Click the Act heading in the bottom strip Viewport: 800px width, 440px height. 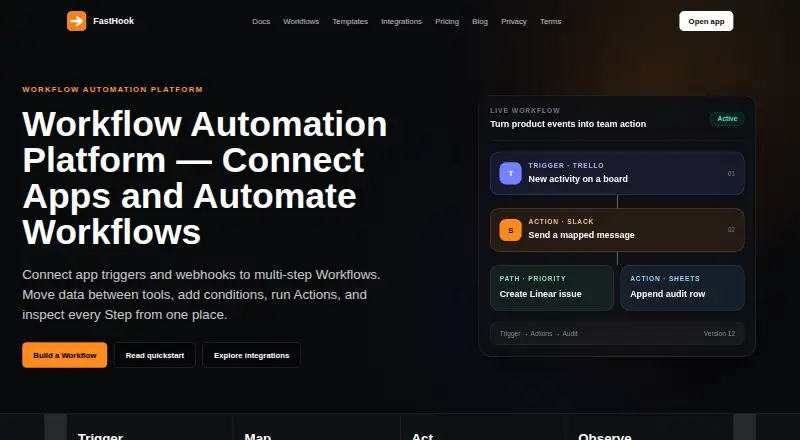tap(422, 437)
